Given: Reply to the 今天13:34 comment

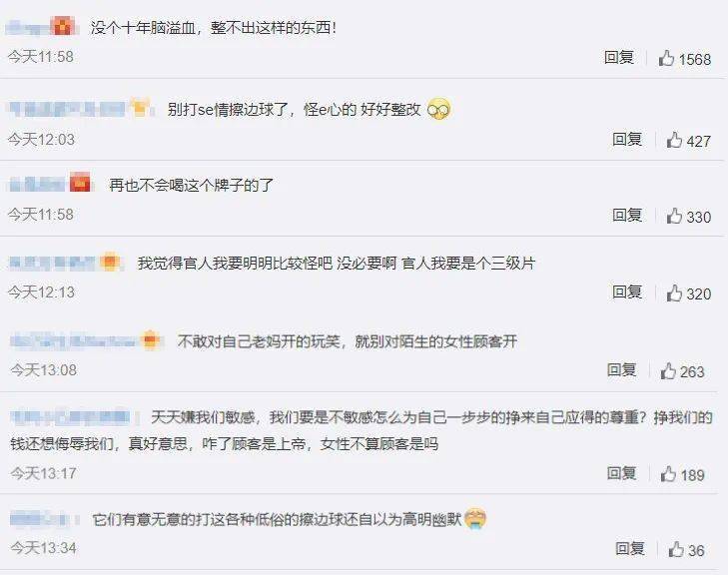Looking at the screenshot, I should (629, 549).
